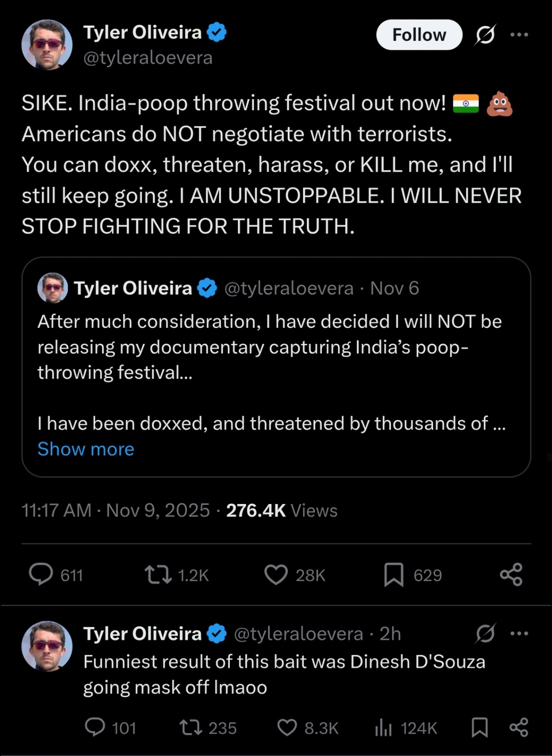This screenshot has width=552, height=756.
Task: Repost the main post with 1.2K reposts
Action: (x=158, y=574)
